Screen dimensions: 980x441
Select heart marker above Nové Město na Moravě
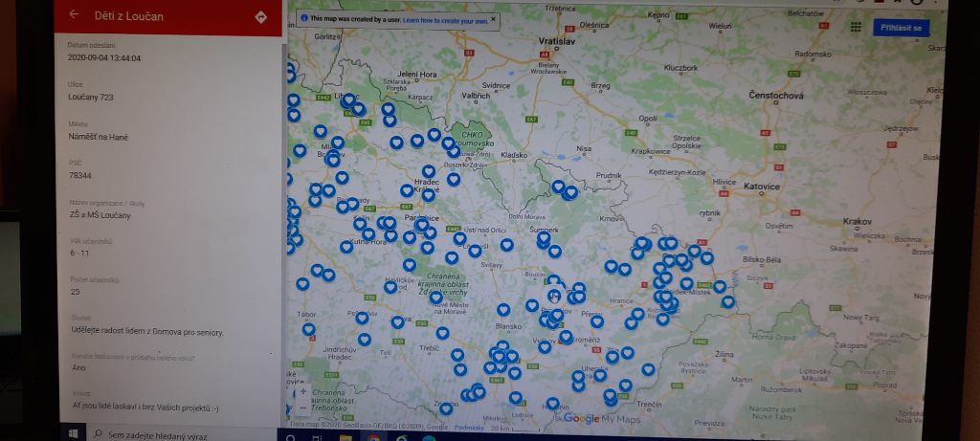[x=436, y=298]
